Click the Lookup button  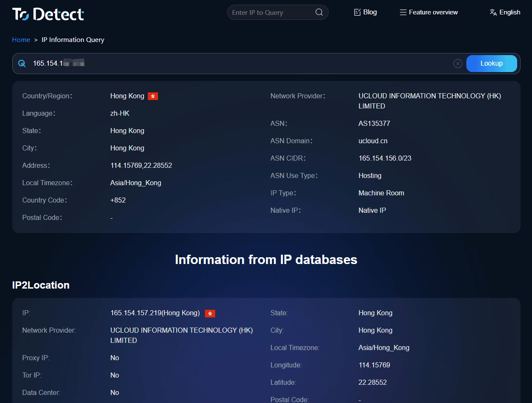point(491,64)
